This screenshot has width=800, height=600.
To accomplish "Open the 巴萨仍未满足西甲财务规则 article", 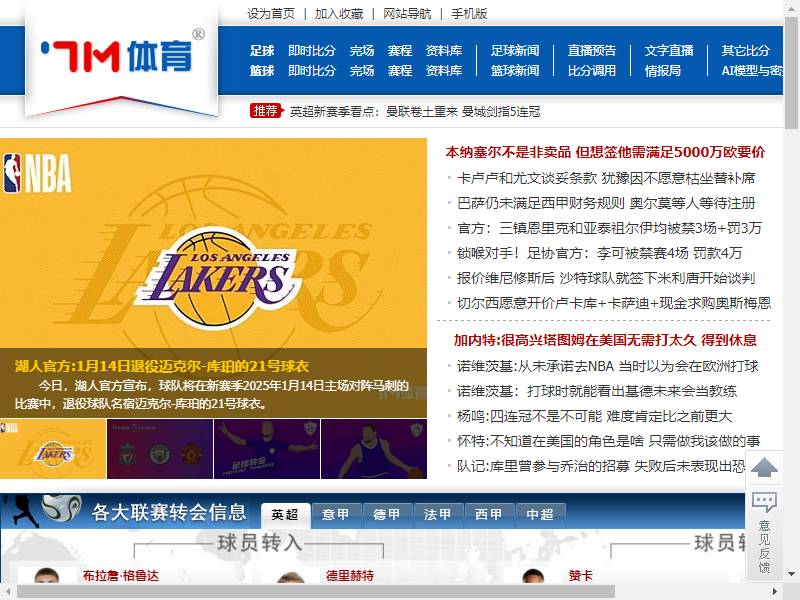I will click(606, 203).
